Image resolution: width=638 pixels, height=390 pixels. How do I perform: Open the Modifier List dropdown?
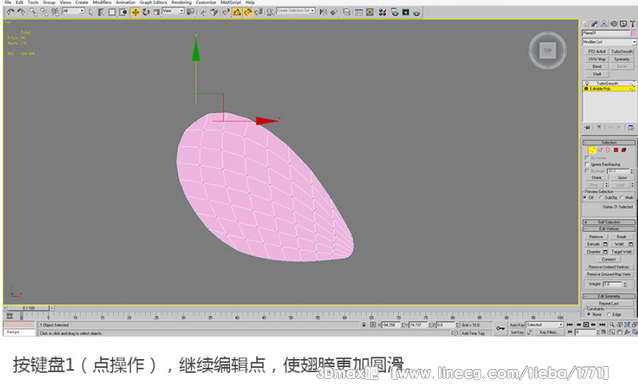(x=609, y=42)
